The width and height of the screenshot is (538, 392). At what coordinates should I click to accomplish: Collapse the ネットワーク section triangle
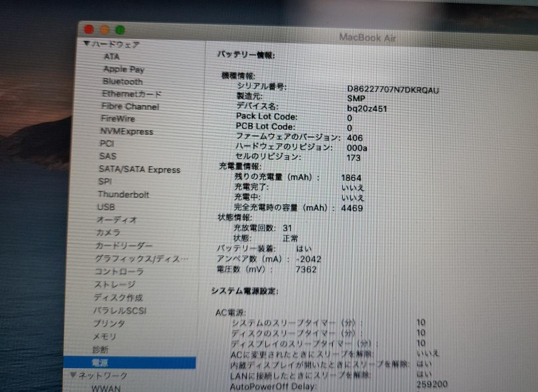coord(73,375)
